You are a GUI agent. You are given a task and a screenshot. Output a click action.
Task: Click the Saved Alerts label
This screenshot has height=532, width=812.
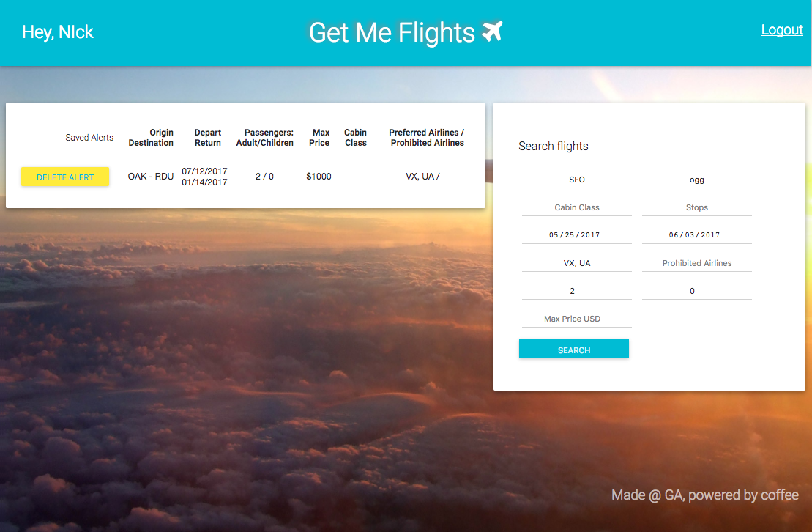point(89,138)
